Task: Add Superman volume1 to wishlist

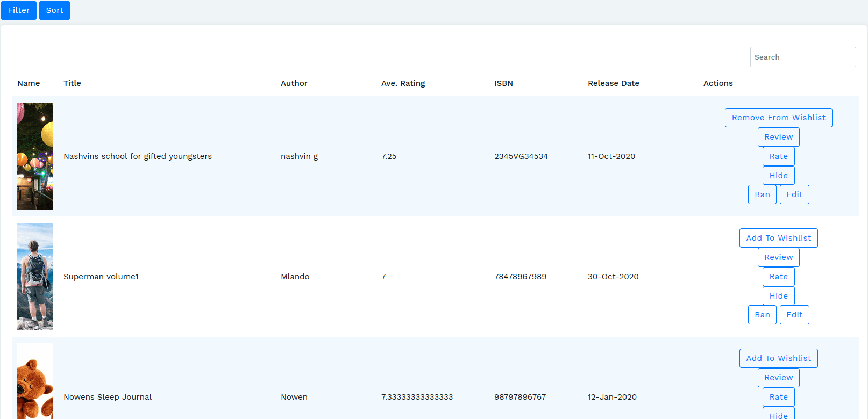Action: (x=778, y=238)
